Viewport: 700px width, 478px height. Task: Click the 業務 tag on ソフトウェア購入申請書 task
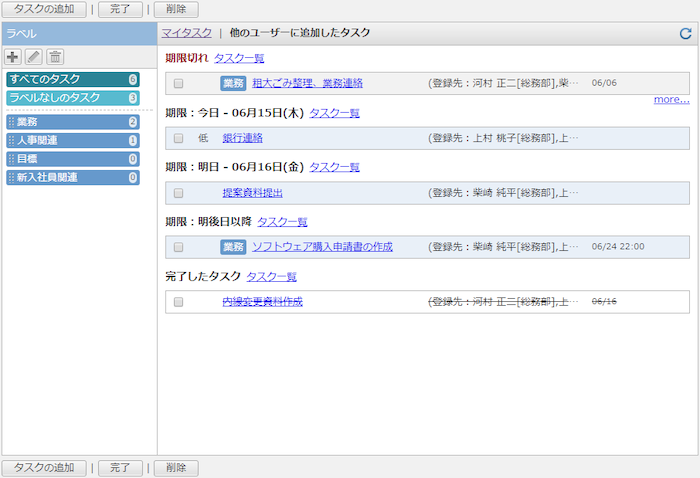pyautogui.click(x=233, y=247)
